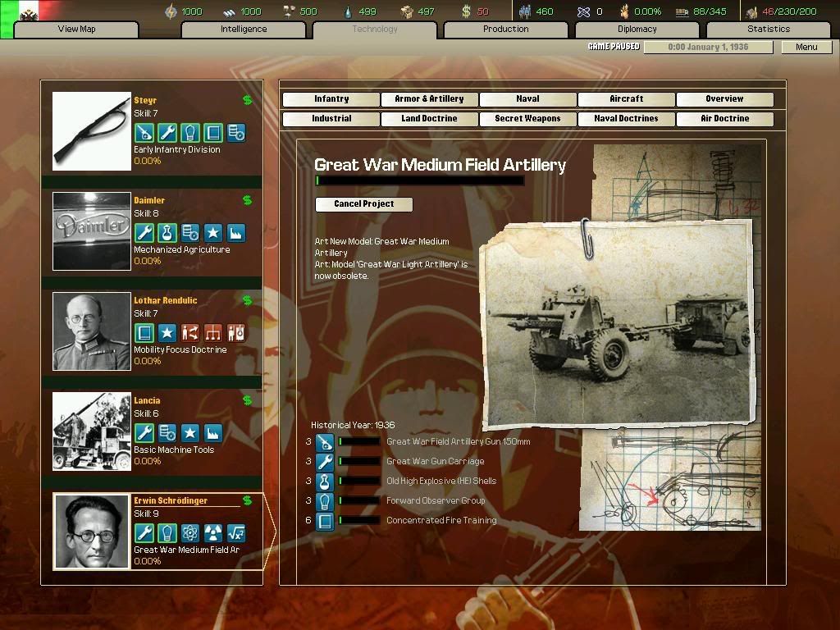Click the date display showing January 1, 1936

coord(708,47)
